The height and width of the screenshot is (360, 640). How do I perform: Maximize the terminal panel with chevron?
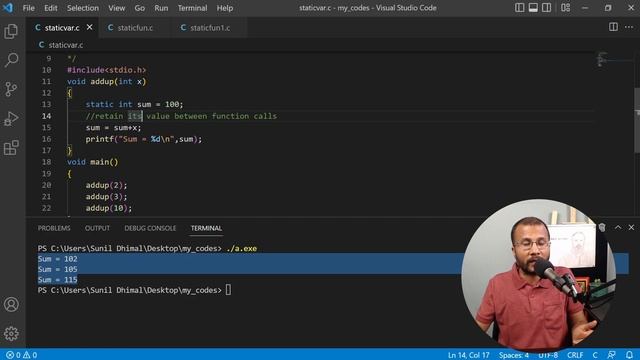coord(618,227)
